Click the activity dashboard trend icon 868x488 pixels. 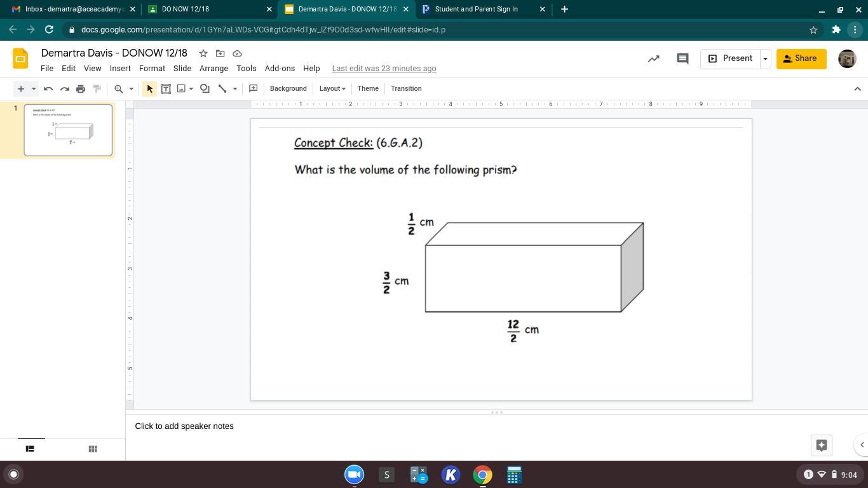pos(653,58)
